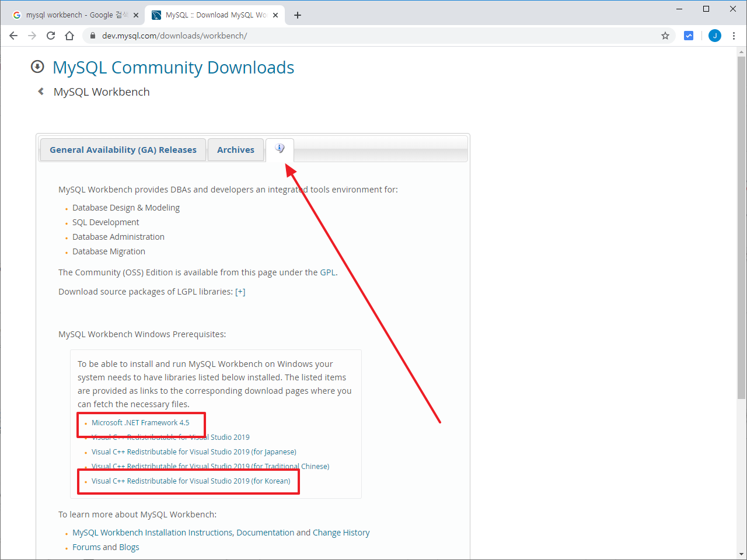Viewport: 747px width, 560px height.
Task: Maximize the Chrome window
Action: point(706,9)
